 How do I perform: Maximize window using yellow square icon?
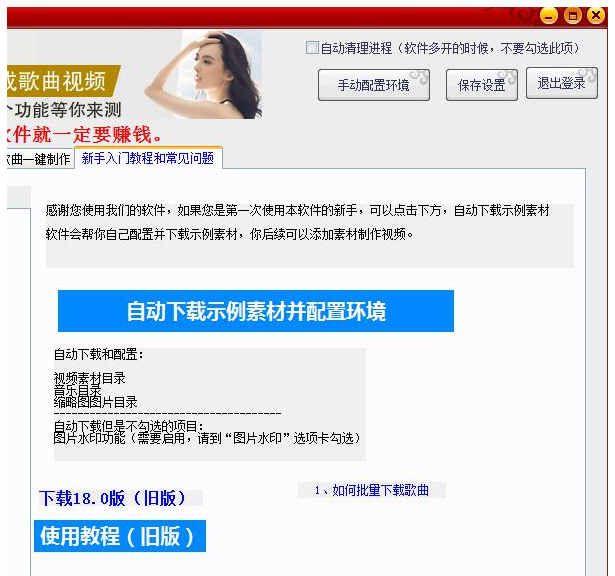coord(572,16)
